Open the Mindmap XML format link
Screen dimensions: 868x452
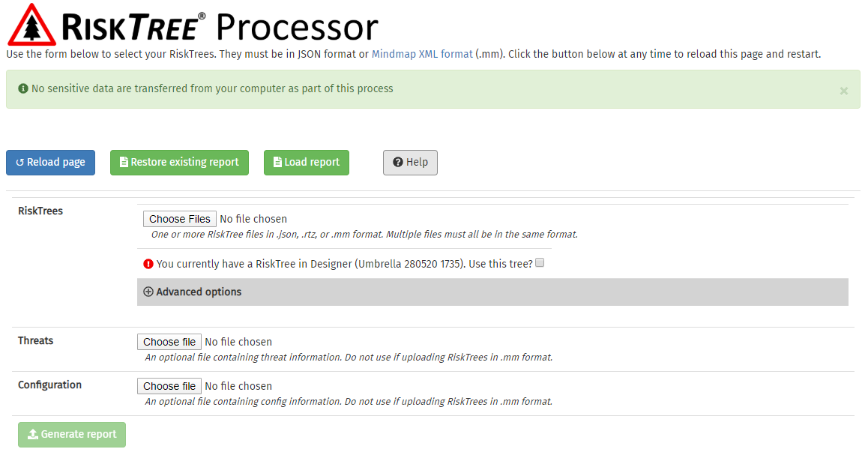pyautogui.click(x=422, y=54)
